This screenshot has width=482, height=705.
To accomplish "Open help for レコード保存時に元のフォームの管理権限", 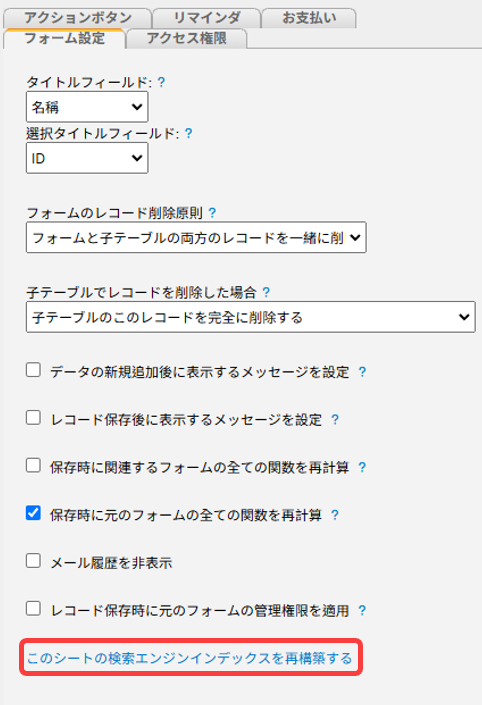I will pos(362,610).
